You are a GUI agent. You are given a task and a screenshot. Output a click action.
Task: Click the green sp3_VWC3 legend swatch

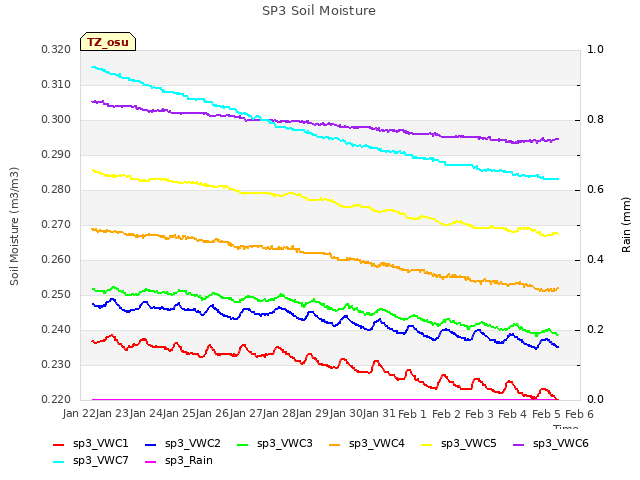coord(243,444)
